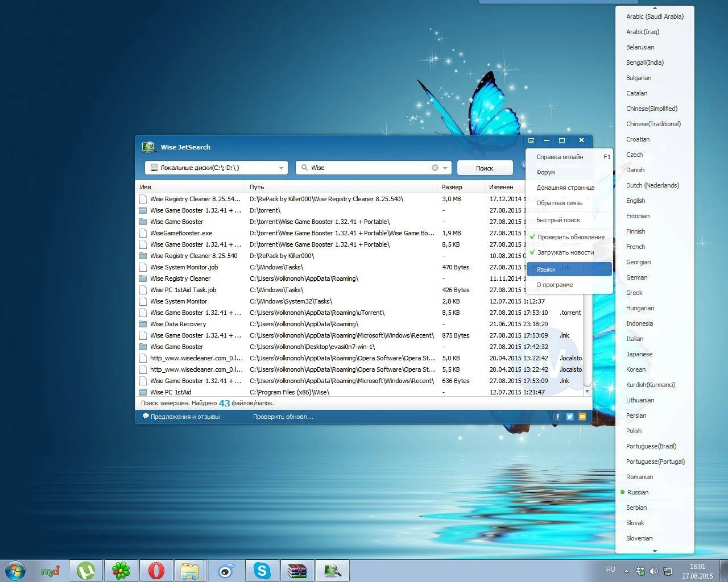Click the magnifier icon in search field
This screenshot has height=582, width=728.
coord(304,168)
